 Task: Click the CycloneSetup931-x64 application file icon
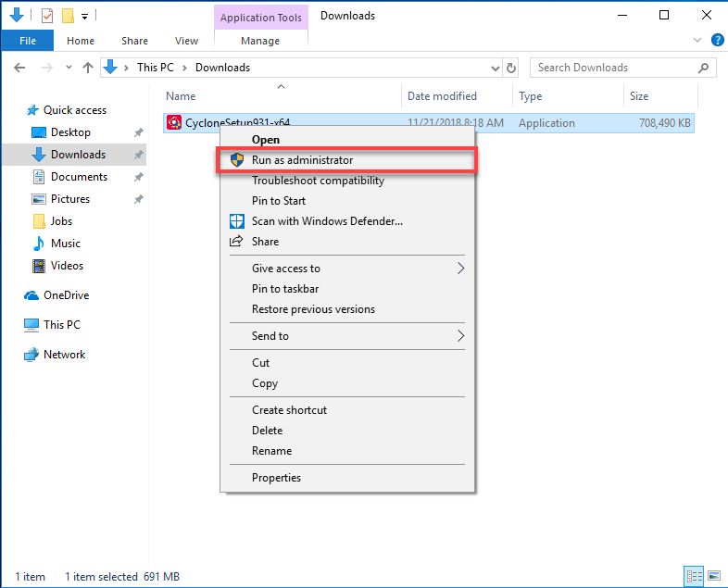[174, 123]
